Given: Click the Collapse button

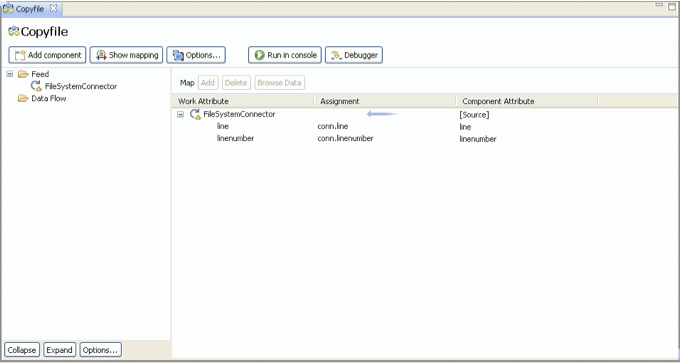Looking at the screenshot, I should pyautogui.click(x=22, y=350).
